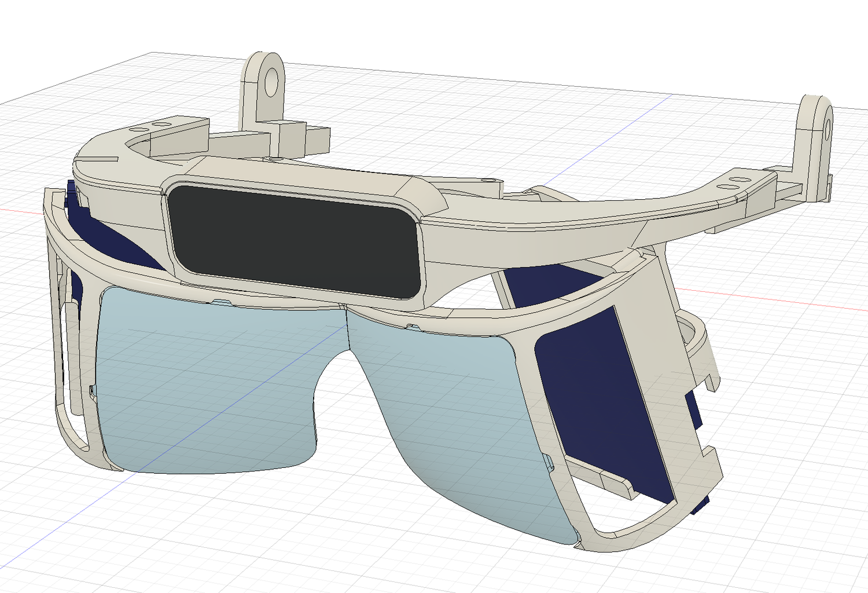The width and height of the screenshot is (868, 593).
Task: Click the hole in the left hinge tab
Action: [x=270, y=82]
